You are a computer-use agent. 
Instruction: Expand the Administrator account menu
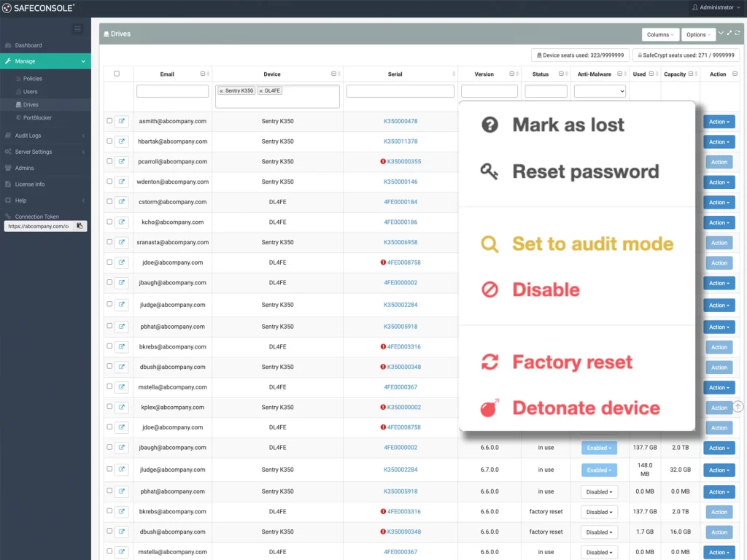[716, 7]
